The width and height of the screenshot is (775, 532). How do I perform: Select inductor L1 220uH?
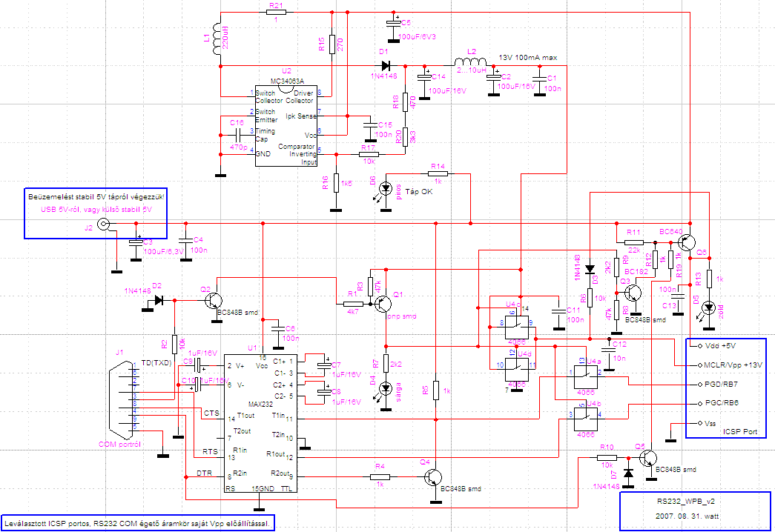click(217, 39)
